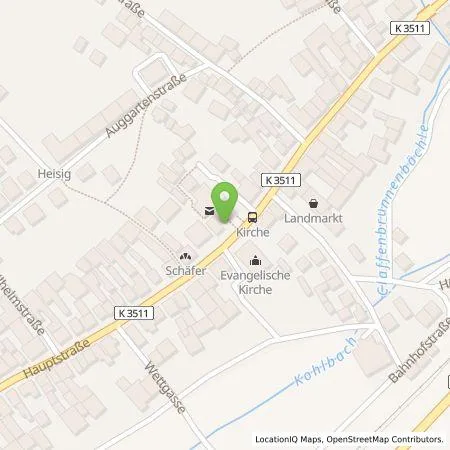Click the Kirche bus stop label
Viewport: 450px width, 450px height.
tap(253, 232)
